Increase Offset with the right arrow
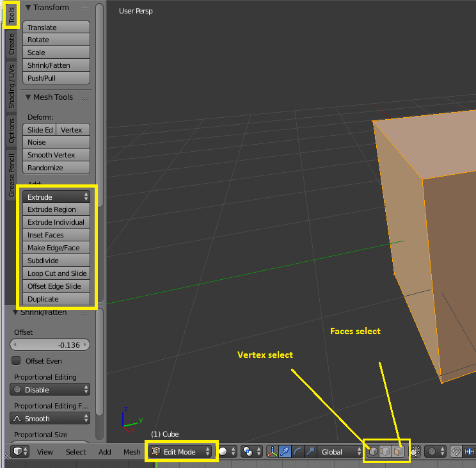 pyautogui.click(x=85, y=344)
